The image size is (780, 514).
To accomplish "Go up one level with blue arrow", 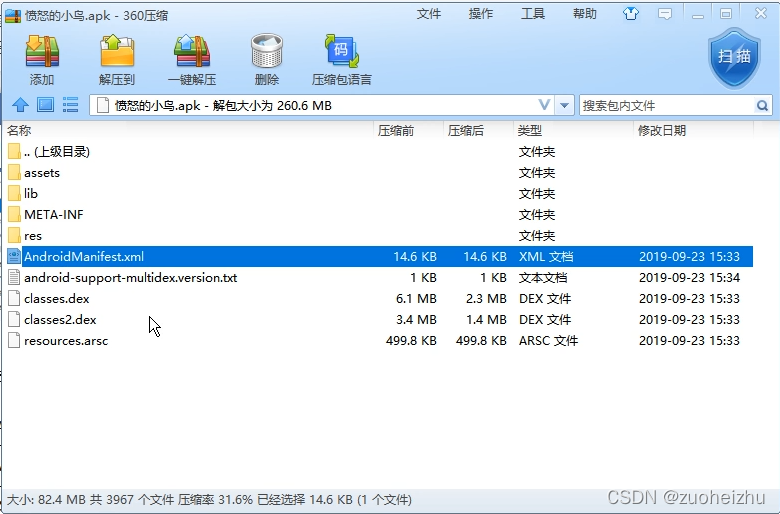I will (20, 105).
